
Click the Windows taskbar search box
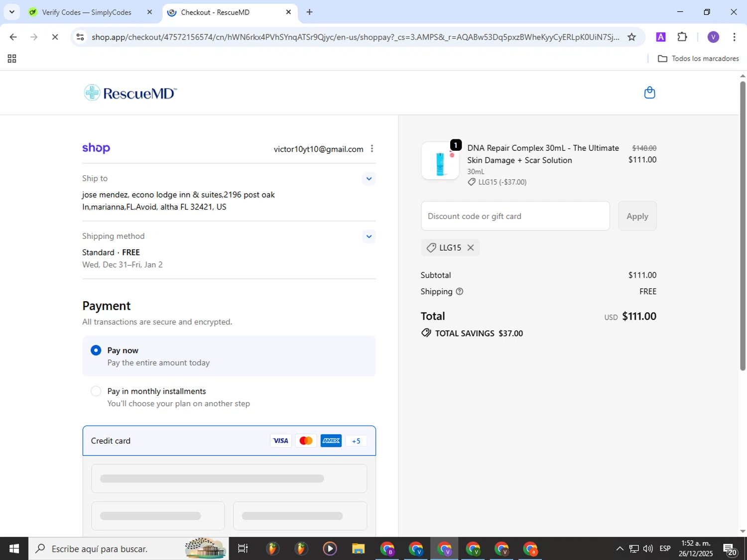128,549
